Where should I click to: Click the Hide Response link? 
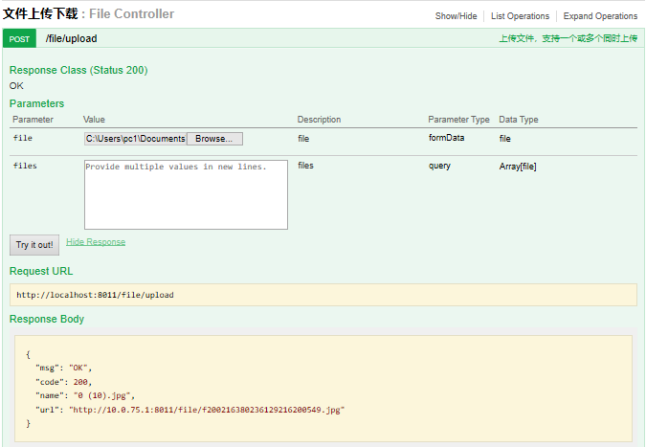[x=96, y=242]
